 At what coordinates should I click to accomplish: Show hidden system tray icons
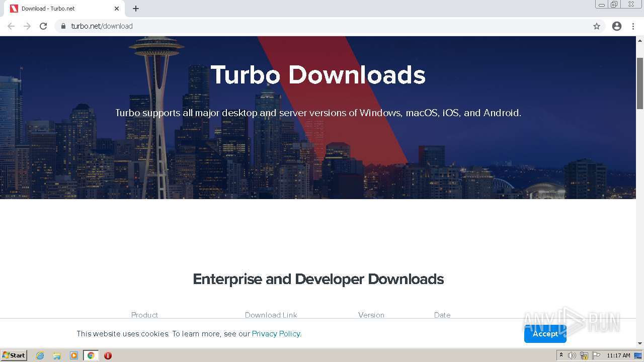click(561, 355)
